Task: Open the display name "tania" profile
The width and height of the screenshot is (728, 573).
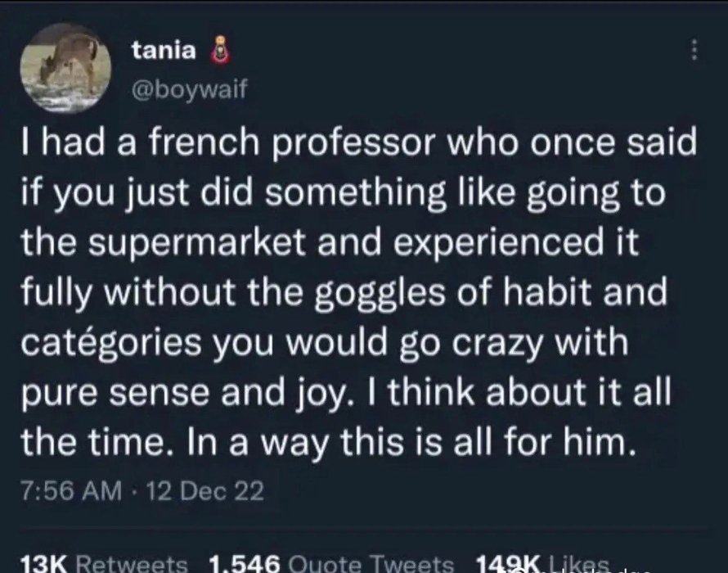Action: pos(164,51)
